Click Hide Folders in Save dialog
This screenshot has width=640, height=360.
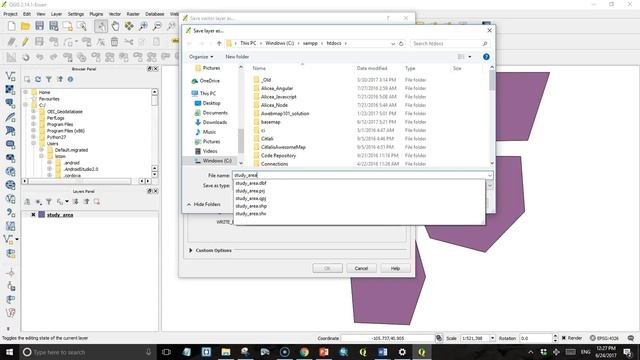(204, 204)
